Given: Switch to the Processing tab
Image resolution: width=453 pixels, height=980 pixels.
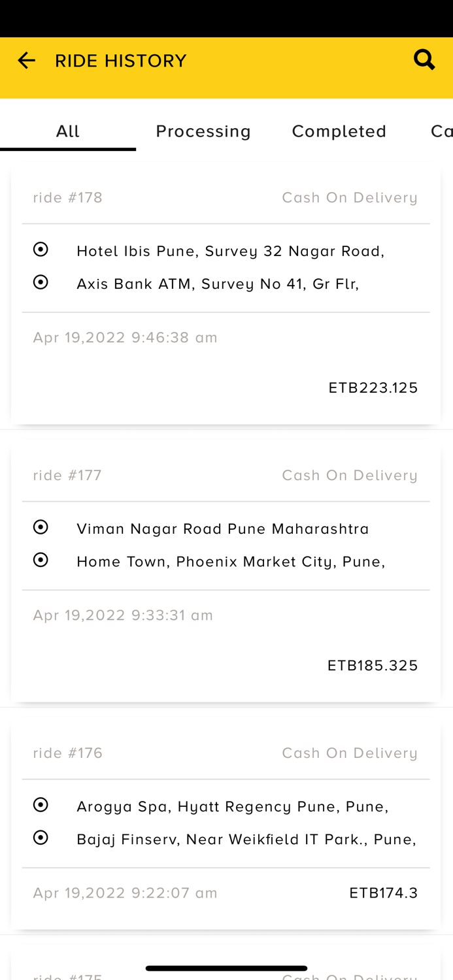Looking at the screenshot, I should pyautogui.click(x=203, y=131).
